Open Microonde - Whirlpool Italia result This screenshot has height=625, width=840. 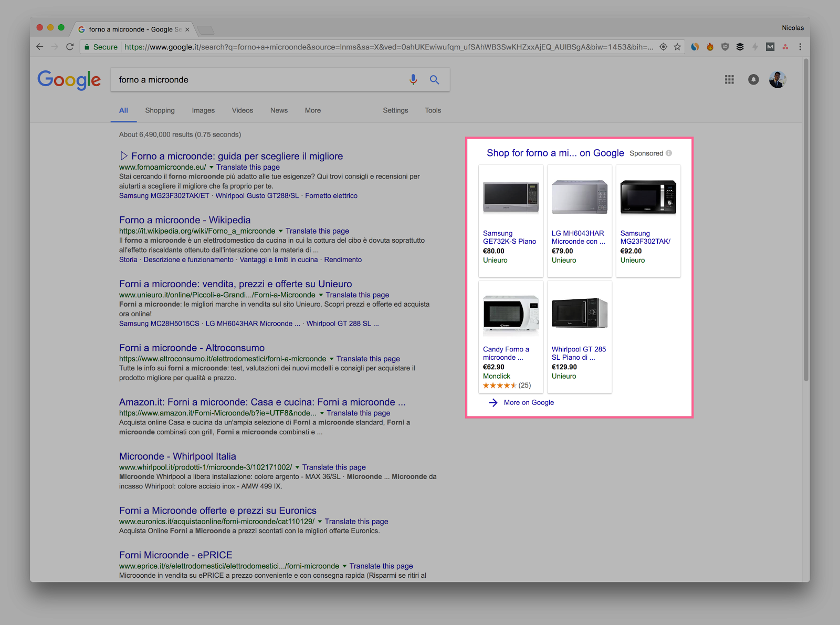point(177,456)
